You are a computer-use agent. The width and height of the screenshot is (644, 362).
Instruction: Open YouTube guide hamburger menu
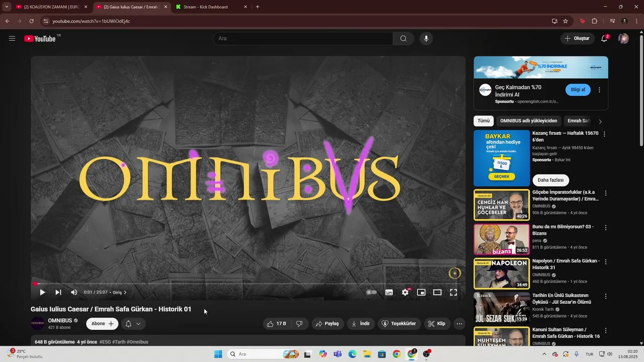pos(12,38)
